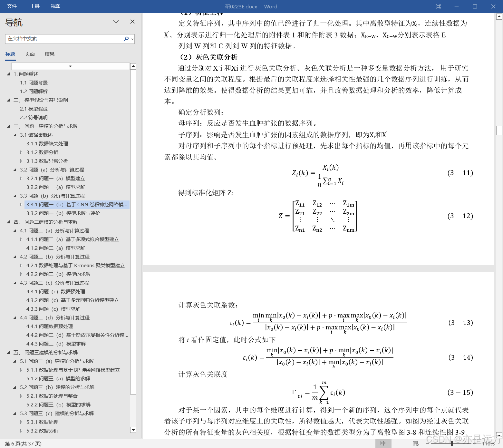Open the 工具 menu
Image resolution: width=503 pixels, height=448 pixels.
(x=35, y=6)
